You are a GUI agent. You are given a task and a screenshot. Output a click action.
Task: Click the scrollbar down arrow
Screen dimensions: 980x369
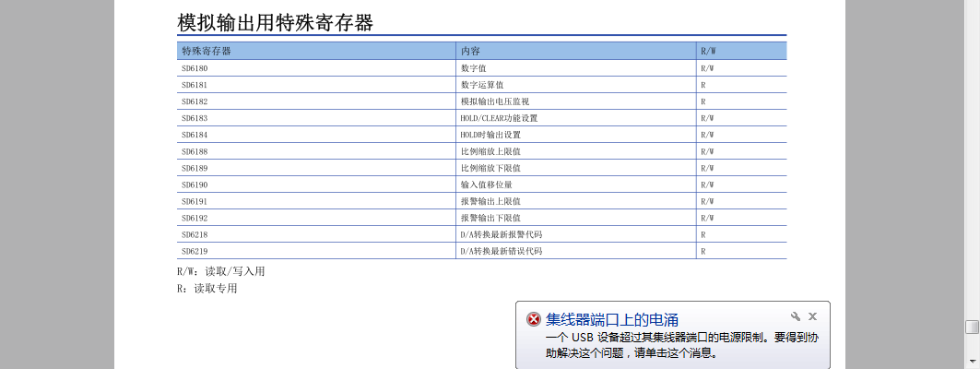pyautogui.click(x=972, y=360)
